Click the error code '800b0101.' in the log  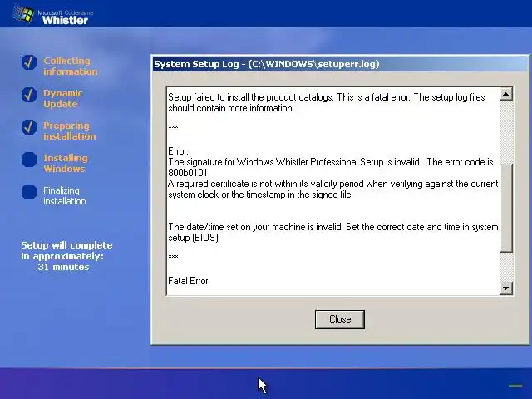[189, 173]
